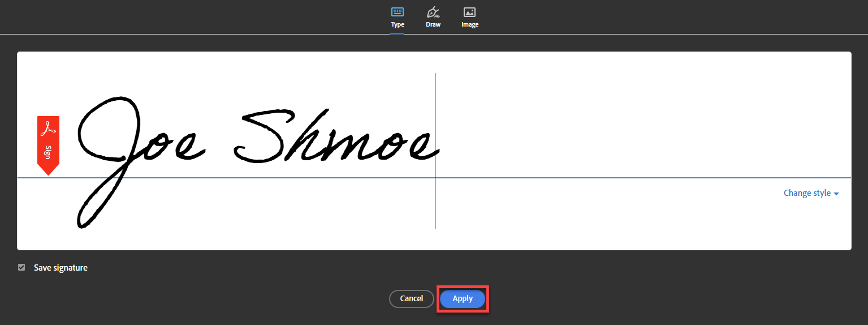Viewport: 868px width, 325px height.
Task: Click the red Adobe Sign marker
Action: tap(48, 144)
